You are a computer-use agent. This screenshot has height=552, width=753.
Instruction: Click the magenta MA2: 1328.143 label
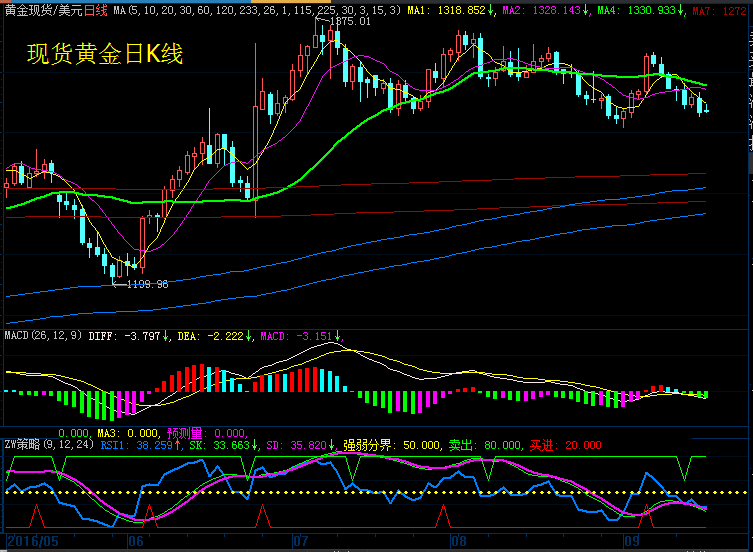[x=545, y=9]
